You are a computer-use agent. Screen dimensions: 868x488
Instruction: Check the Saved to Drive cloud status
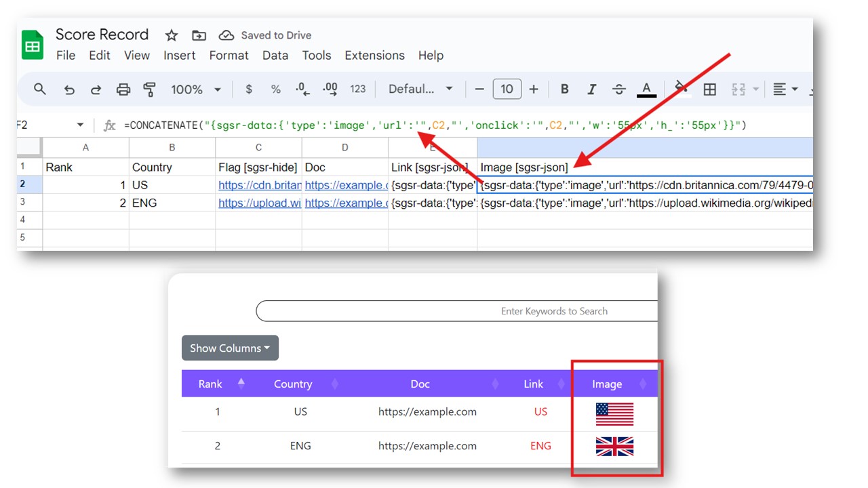coord(264,35)
